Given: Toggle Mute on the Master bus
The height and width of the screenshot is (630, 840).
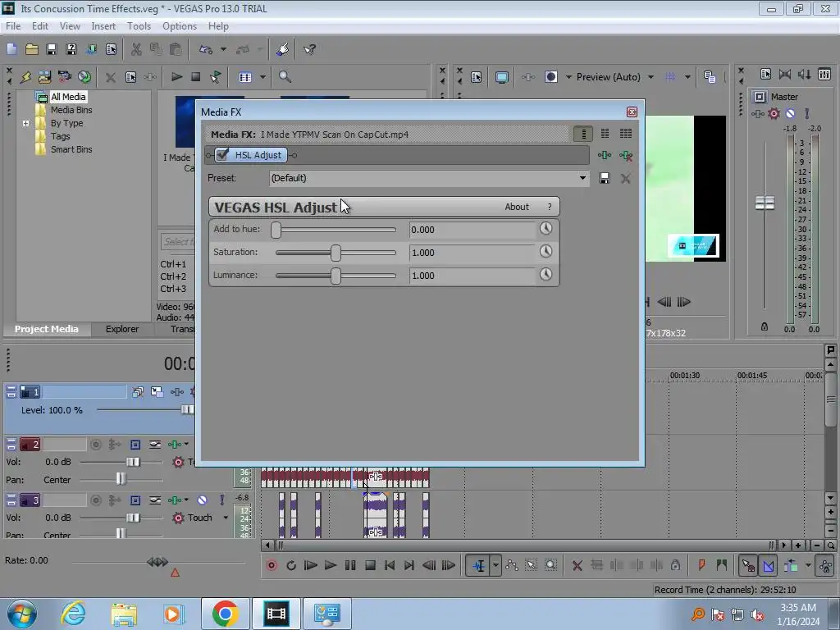Looking at the screenshot, I should [790, 113].
